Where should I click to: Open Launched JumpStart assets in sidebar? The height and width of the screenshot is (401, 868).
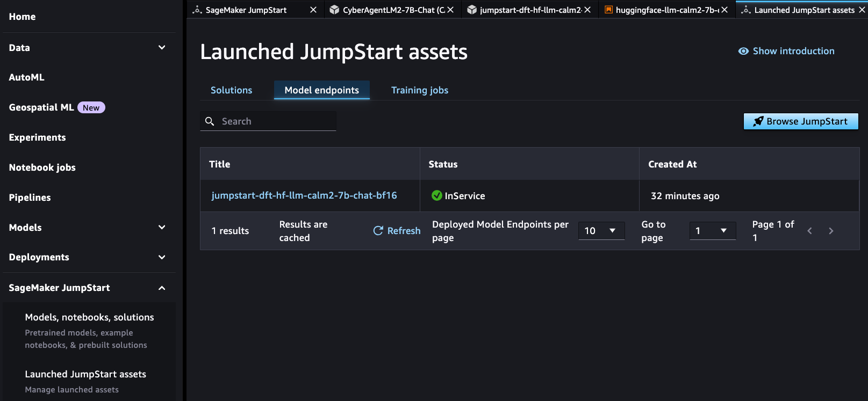tap(85, 374)
